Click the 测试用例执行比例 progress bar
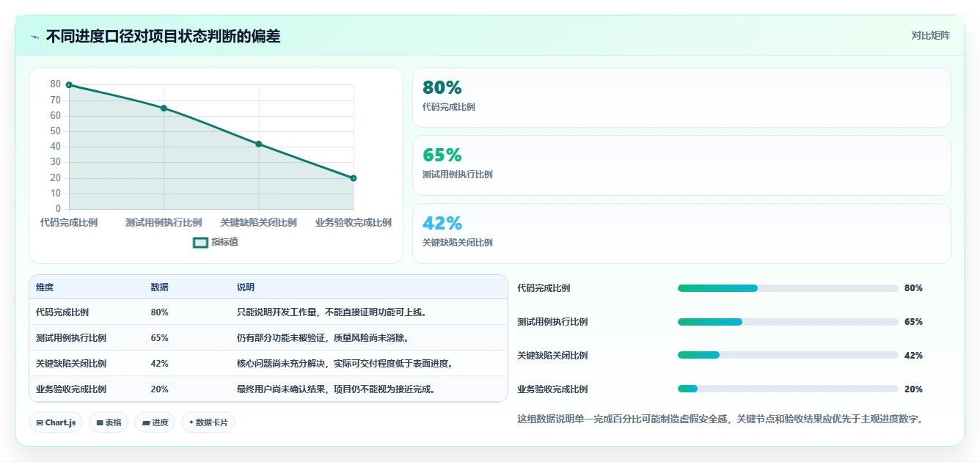Viewport: 980px width, 462px height. [788, 322]
